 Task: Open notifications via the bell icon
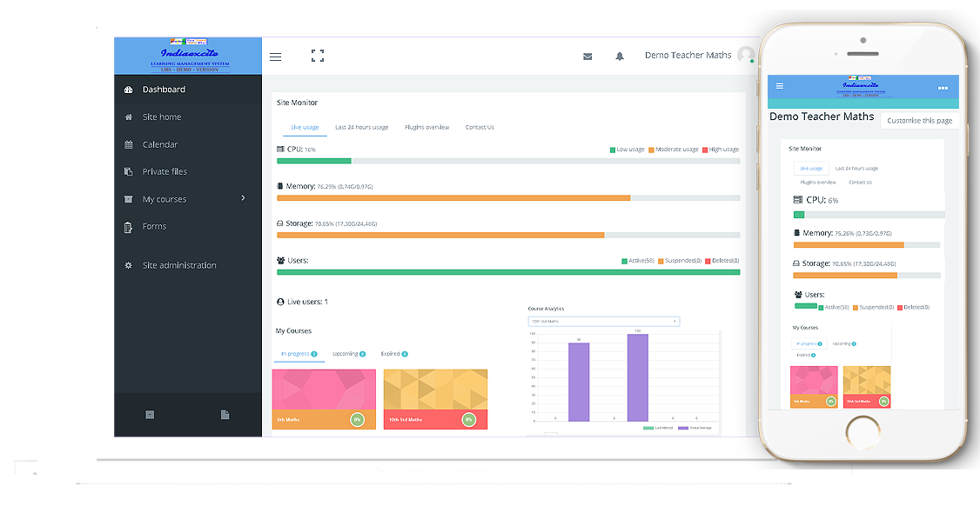pos(620,57)
